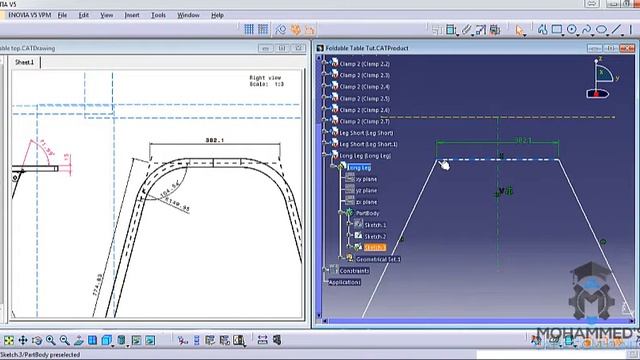
Task: Open the Window menu
Action: 188,15
